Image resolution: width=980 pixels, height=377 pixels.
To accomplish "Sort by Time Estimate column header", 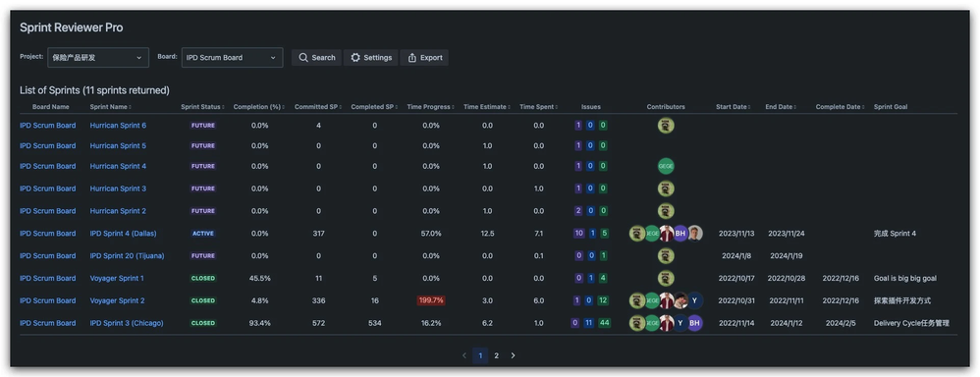I will coord(486,107).
